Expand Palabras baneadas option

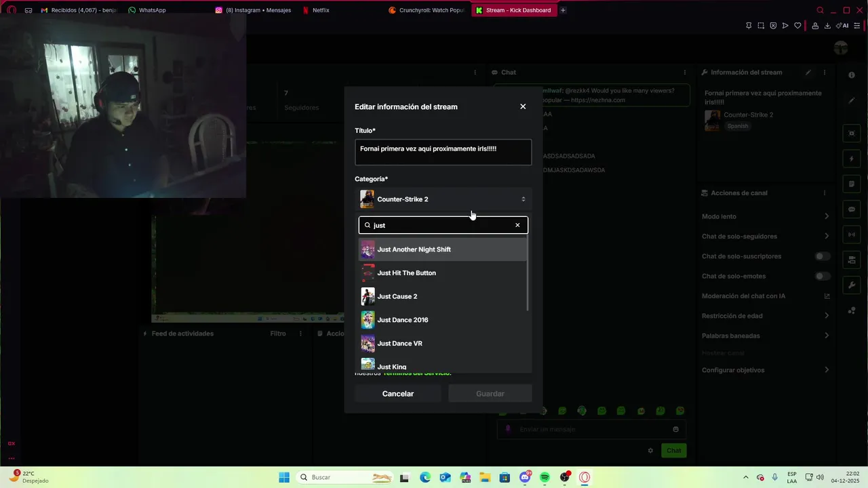point(766,335)
